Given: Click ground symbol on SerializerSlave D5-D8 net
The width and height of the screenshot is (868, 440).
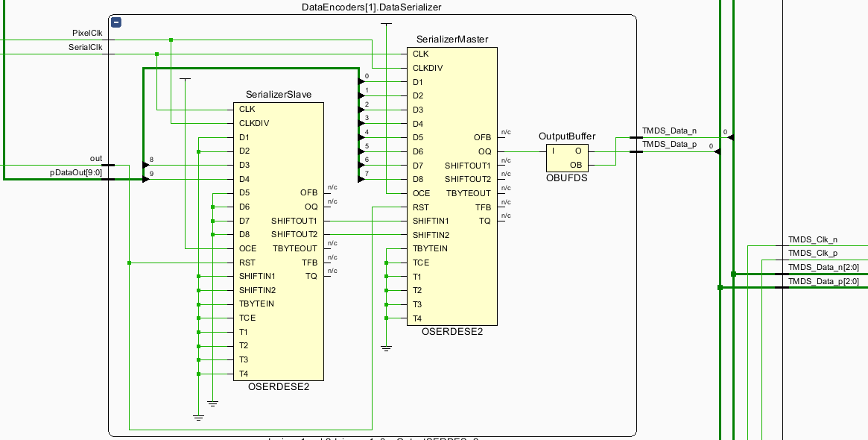Looking at the screenshot, I should (x=212, y=403).
